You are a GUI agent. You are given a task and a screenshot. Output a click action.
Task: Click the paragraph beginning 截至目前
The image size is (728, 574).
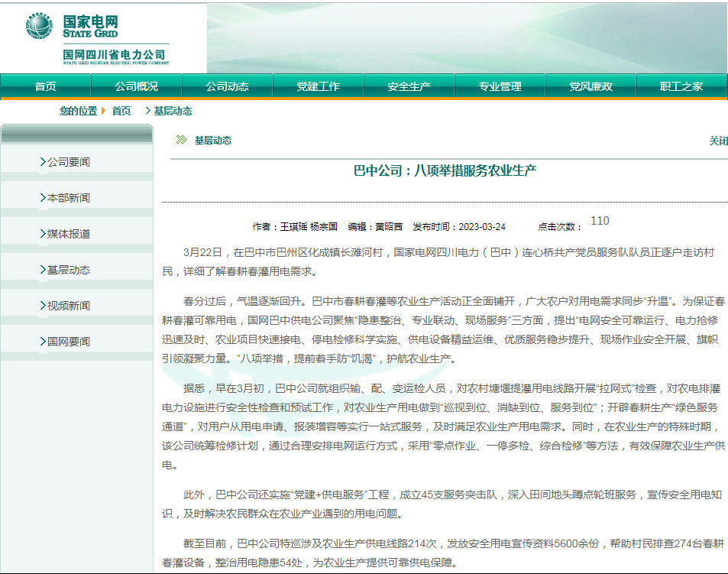443,553
